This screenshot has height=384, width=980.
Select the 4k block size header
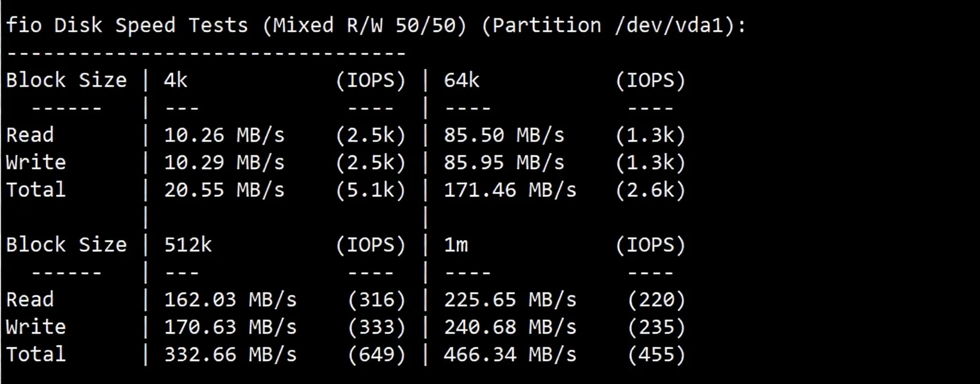pos(175,80)
